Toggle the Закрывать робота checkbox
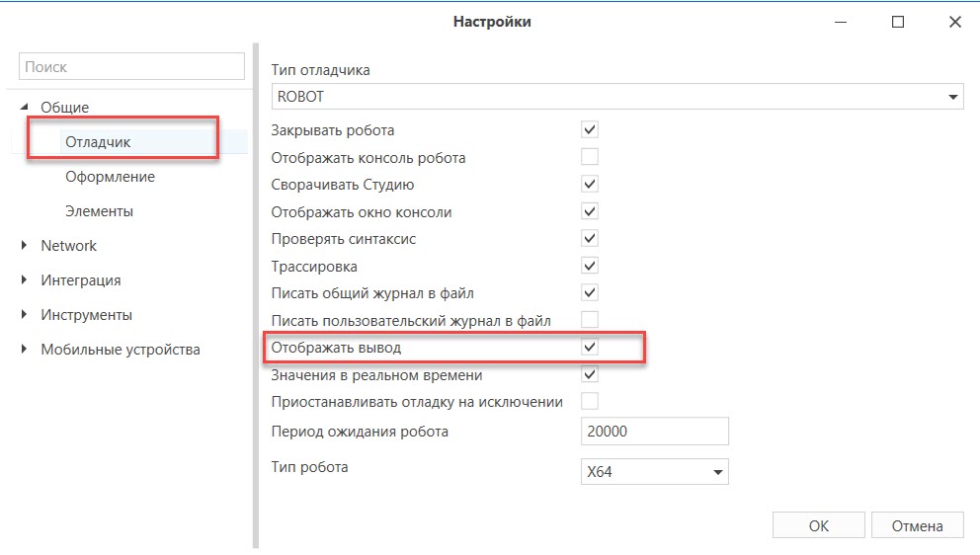This screenshot has width=980, height=555. tap(590, 130)
